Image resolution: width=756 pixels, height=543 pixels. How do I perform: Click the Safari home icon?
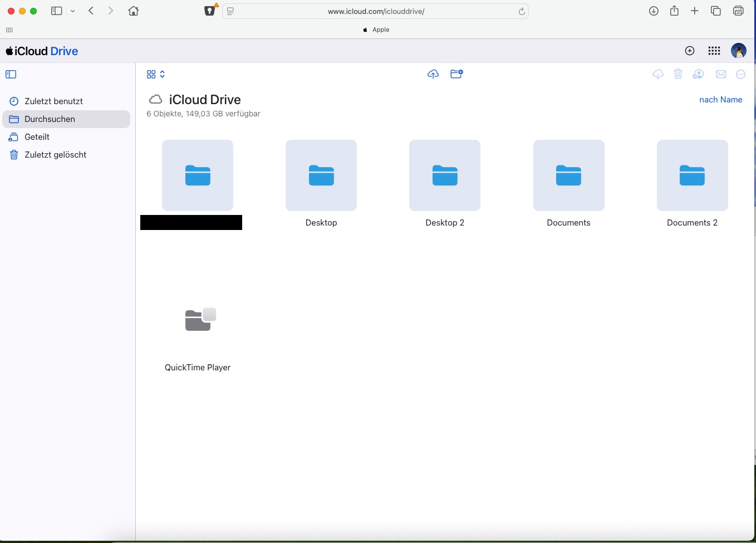click(134, 11)
